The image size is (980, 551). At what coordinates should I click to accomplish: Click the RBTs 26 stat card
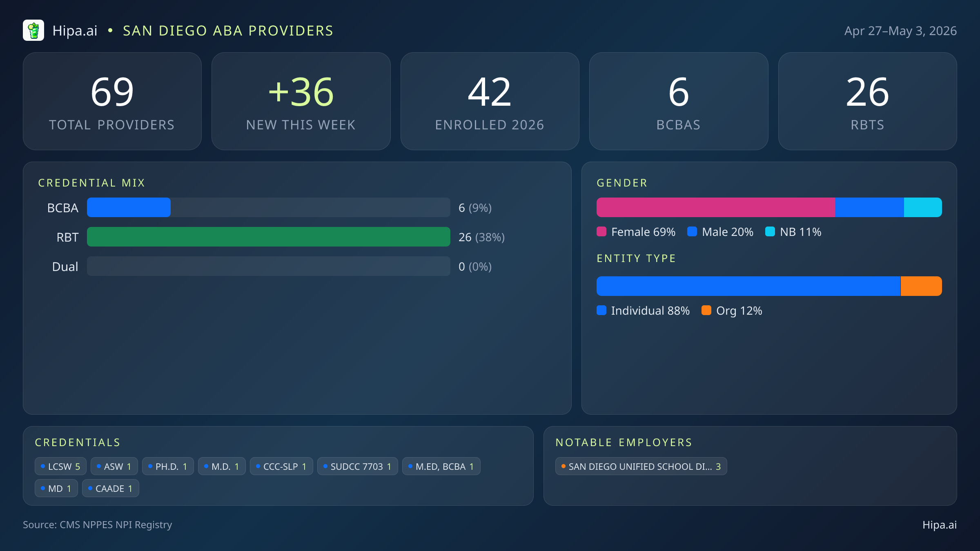(868, 101)
